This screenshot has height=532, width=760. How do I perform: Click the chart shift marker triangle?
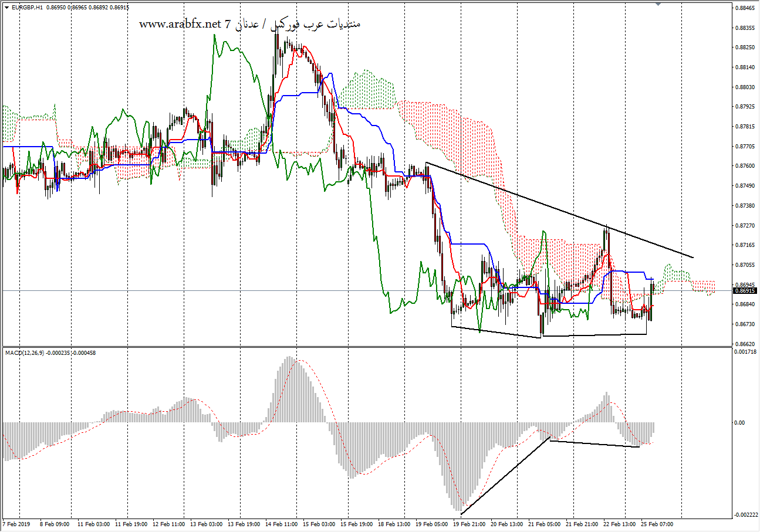(658, 4)
